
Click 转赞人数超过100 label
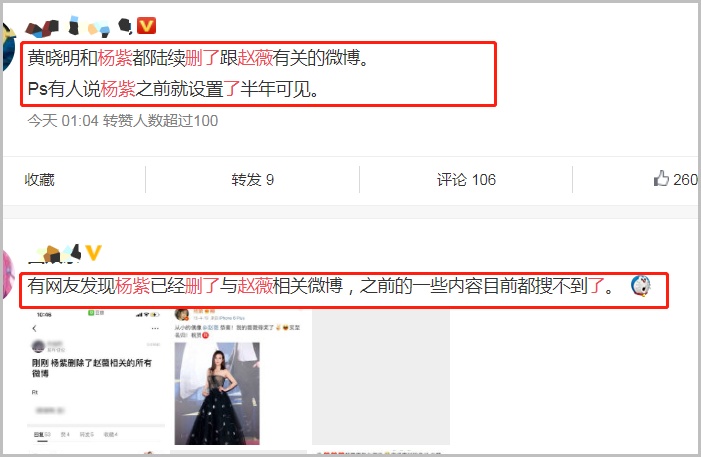pos(160,121)
